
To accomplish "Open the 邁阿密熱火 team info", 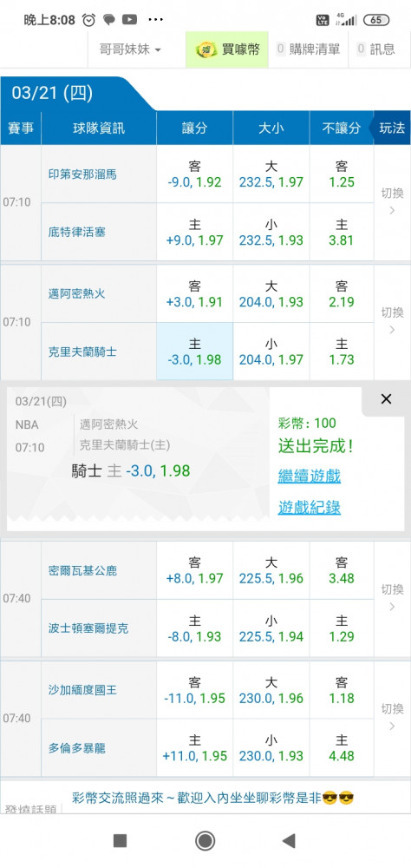I will pos(76,294).
